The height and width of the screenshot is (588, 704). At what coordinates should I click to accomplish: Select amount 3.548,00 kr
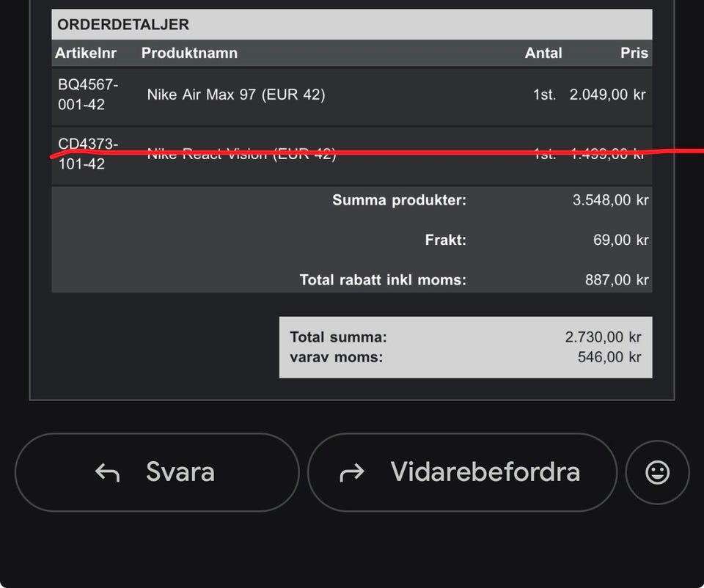coord(610,199)
